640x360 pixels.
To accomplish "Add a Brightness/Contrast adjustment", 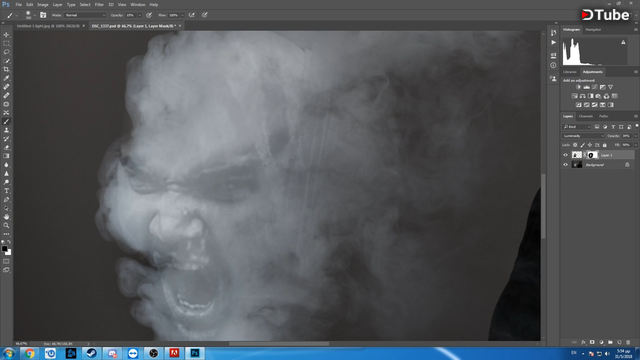I will (x=578, y=87).
